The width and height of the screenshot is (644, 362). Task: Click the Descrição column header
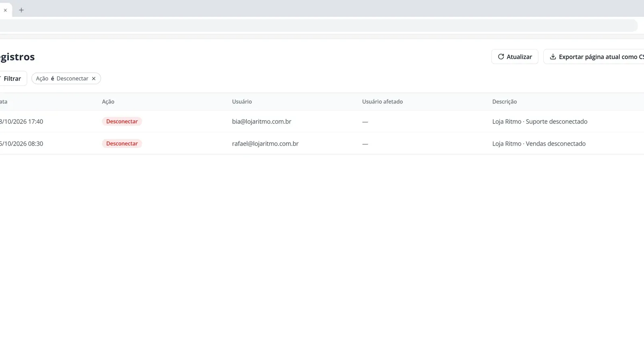(504, 102)
